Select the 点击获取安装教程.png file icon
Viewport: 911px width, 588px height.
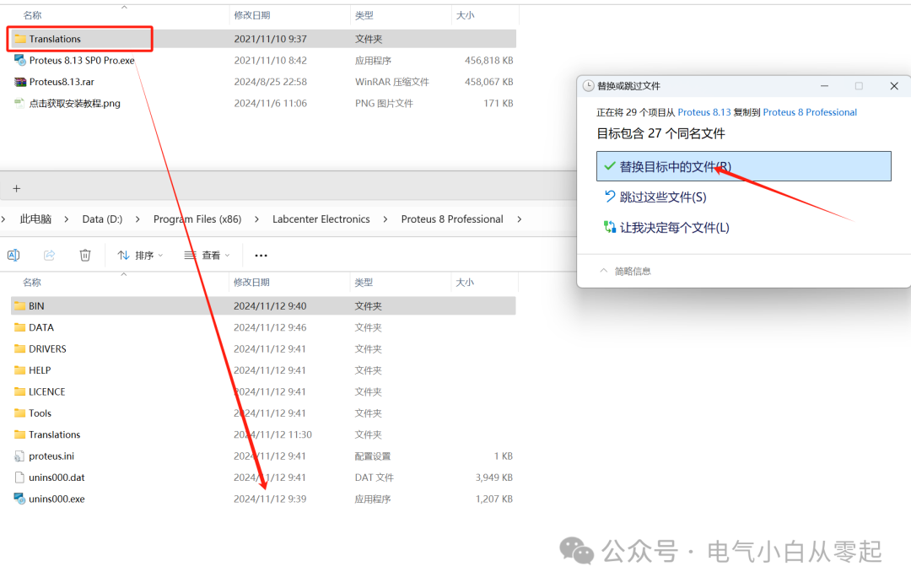(x=20, y=104)
